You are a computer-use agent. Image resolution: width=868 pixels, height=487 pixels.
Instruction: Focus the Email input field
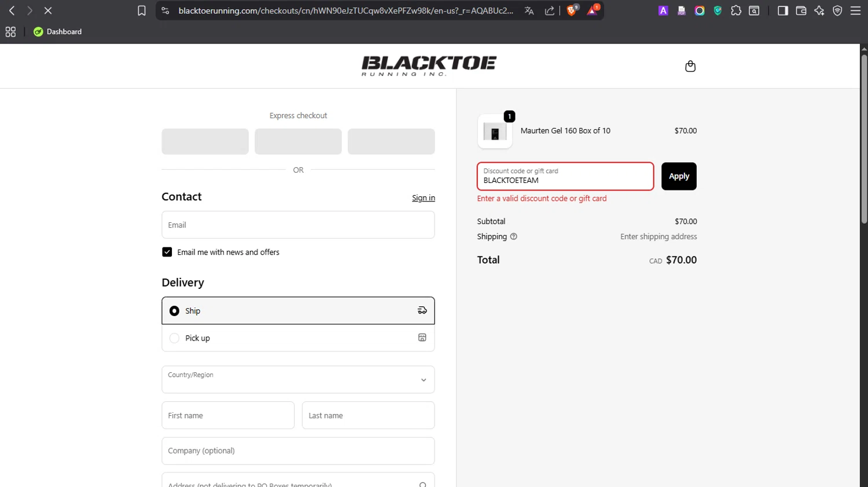click(298, 225)
